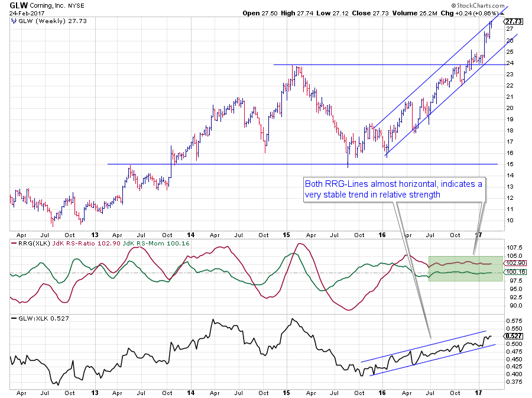The image size is (532, 398).
Task: Click the 100.16 value tag on RRG axis
Action: pos(515,272)
